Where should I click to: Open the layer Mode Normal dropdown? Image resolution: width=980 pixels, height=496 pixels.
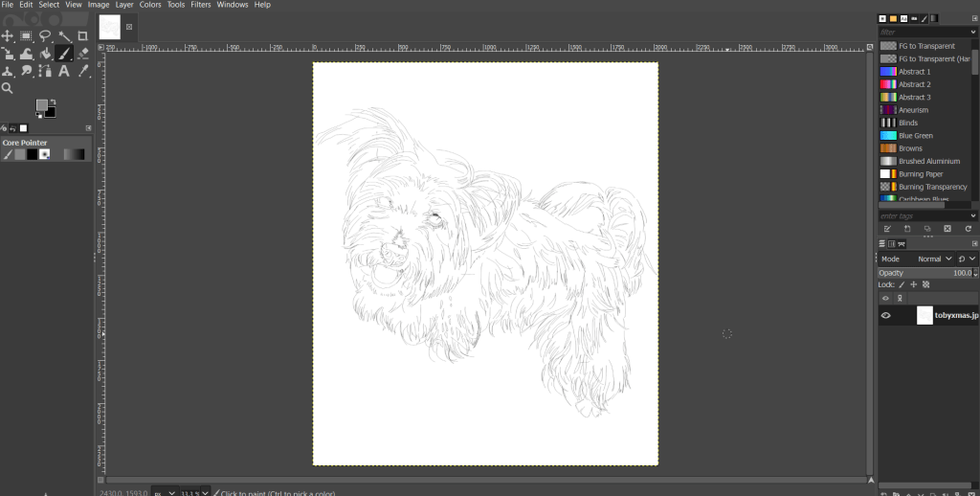[x=934, y=259]
